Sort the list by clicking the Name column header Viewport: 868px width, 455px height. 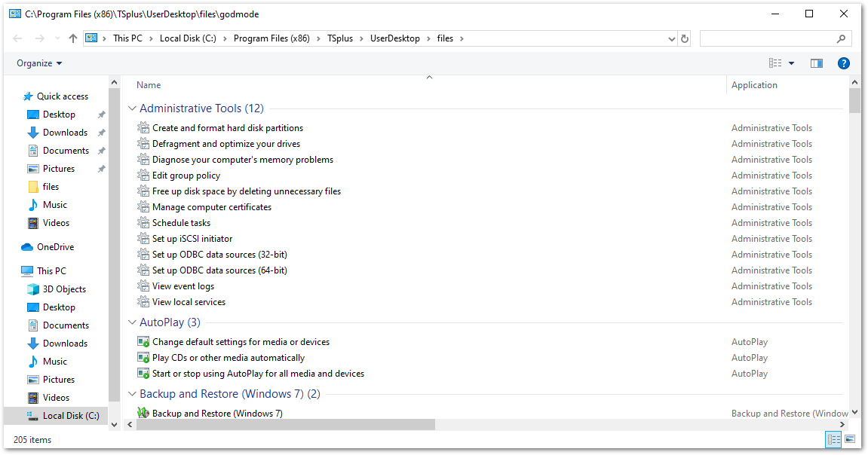pos(148,84)
